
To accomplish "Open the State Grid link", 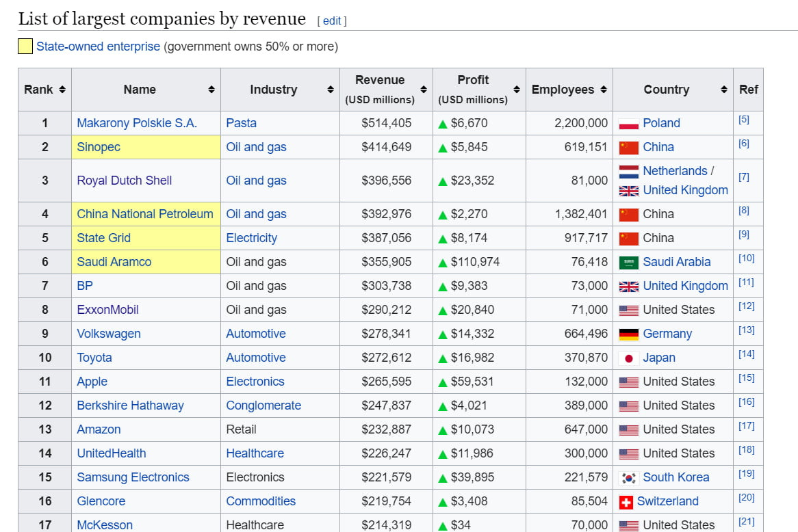I will 104,238.
